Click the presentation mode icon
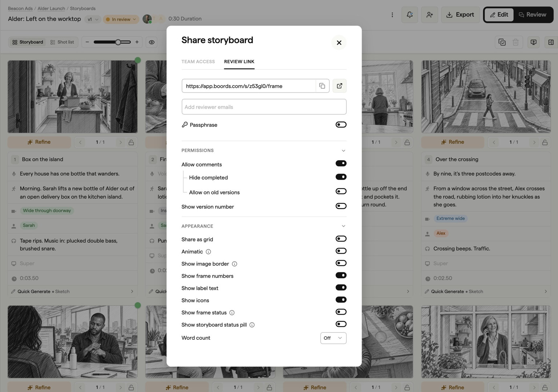Viewport: 558px width, 392px height. [x=533, y=42]
